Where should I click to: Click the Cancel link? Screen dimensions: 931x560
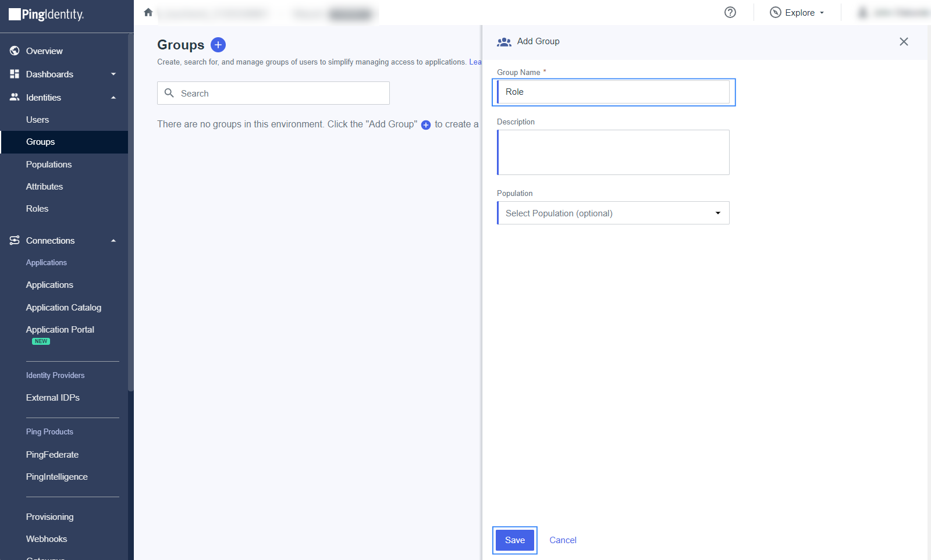coord(563,540)
